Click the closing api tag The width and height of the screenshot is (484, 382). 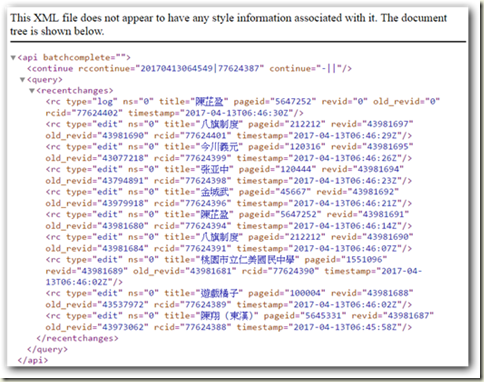coord(33,360)
